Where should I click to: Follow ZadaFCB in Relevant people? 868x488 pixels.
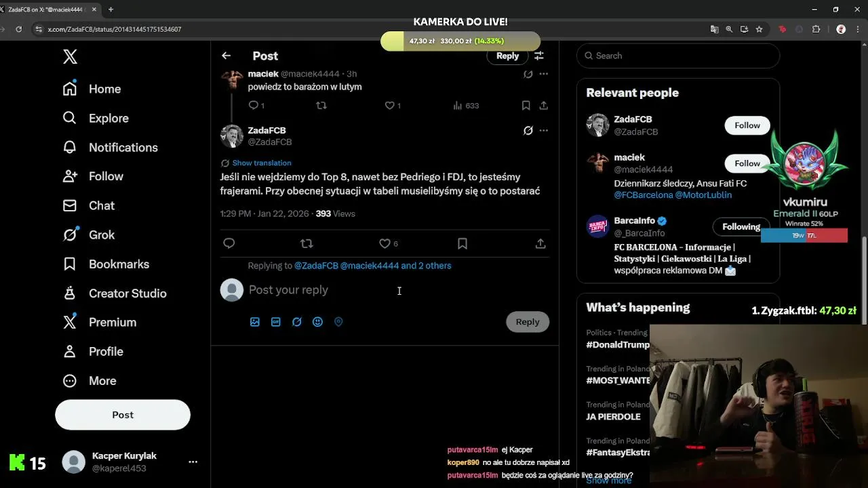coord(747,125)
